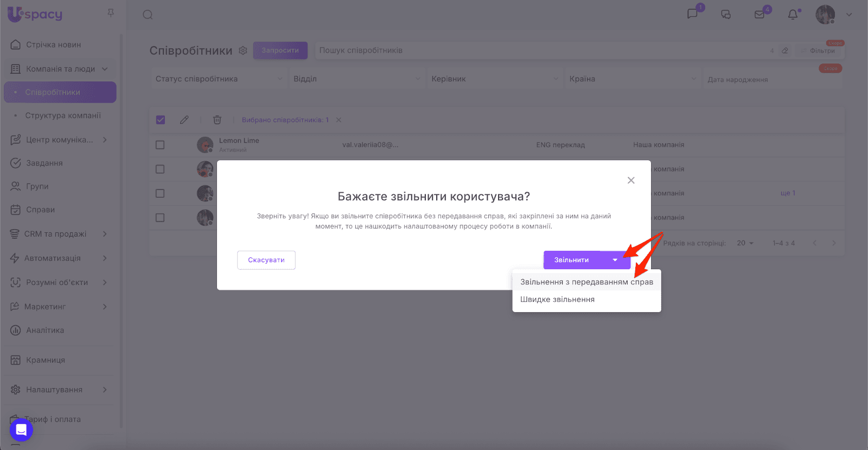Click the Звільнити button
The height and width of the screenshot is (450, 868).
pyautogui.click(x=572, y=260)
